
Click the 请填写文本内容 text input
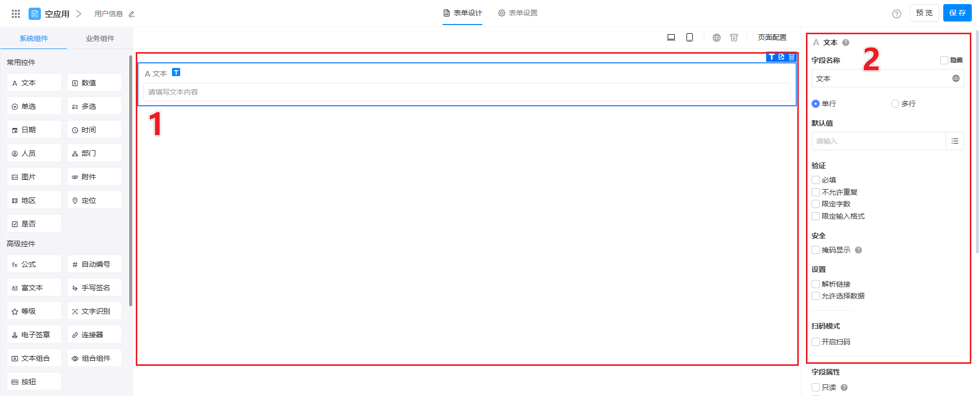[467, 92]
